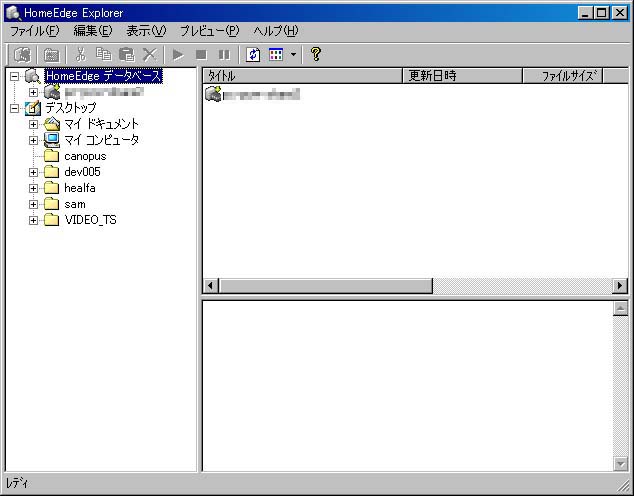
Task: Click the horizontal scrollbar thumb
Action: pos(325,286)
